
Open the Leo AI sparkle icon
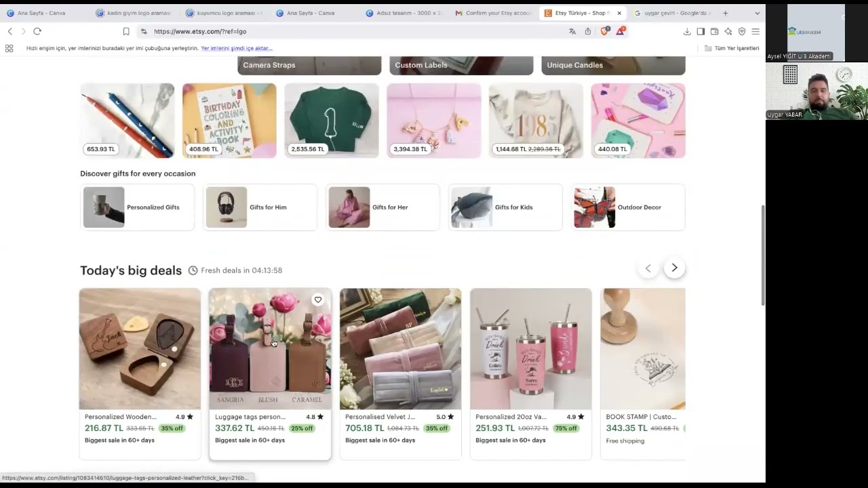[728, 31]
